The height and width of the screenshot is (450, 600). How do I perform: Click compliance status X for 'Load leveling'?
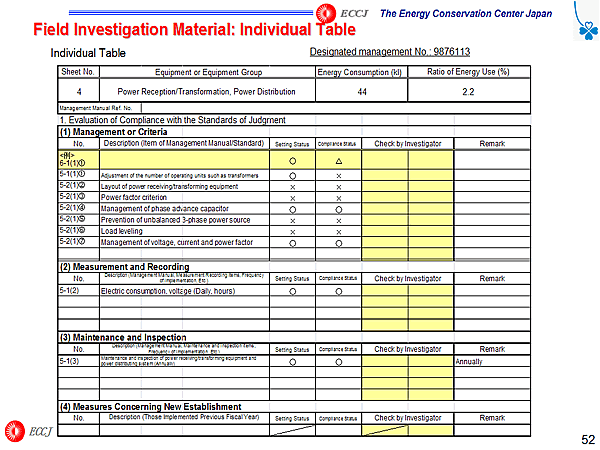point(339,232)
